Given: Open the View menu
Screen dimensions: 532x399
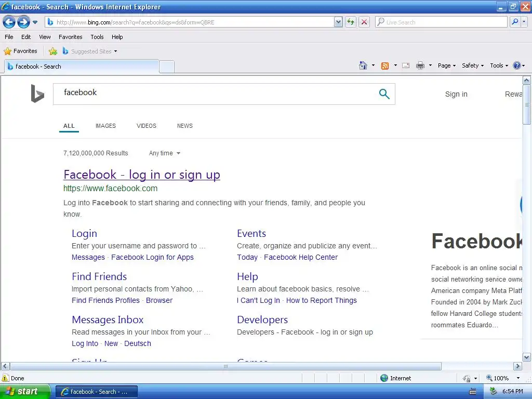Looking at the screenshot, I should [45, 37].
